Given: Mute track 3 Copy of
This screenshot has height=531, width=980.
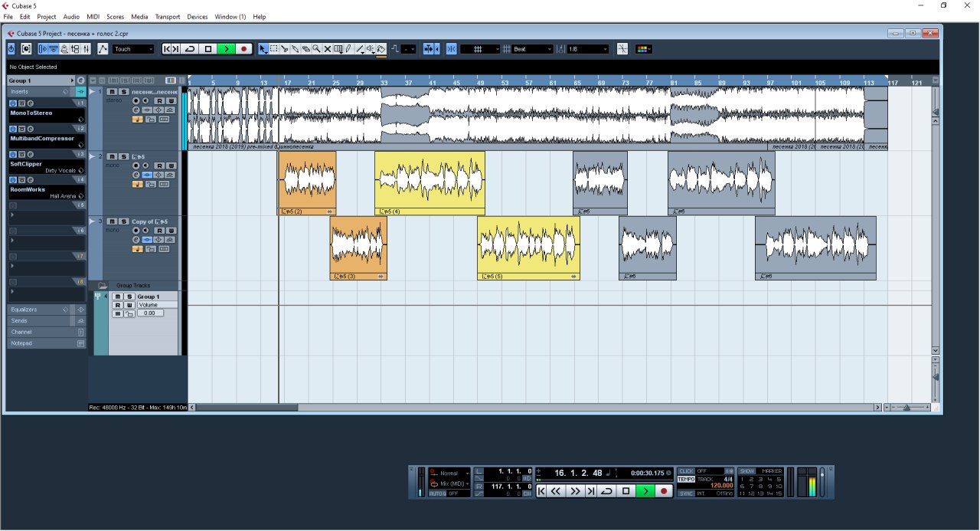Looking at the screenshot, I should pos(112,221).
